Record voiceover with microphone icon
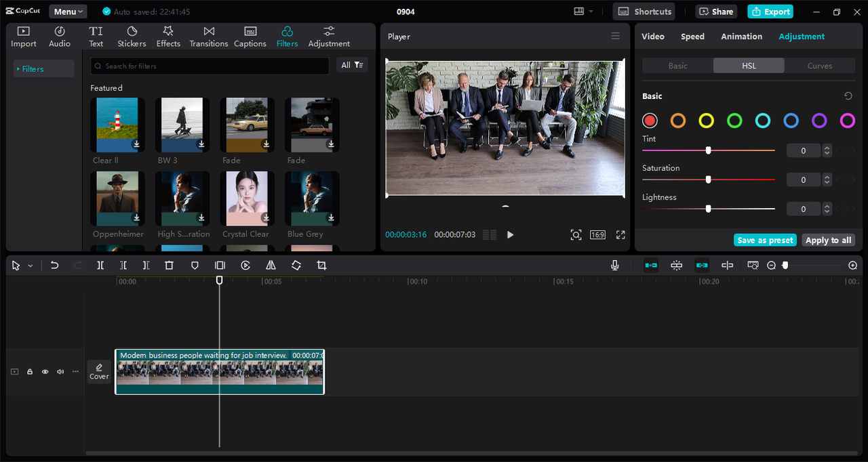The width and height of the screenshot is (868, 462). coord(615,266)
